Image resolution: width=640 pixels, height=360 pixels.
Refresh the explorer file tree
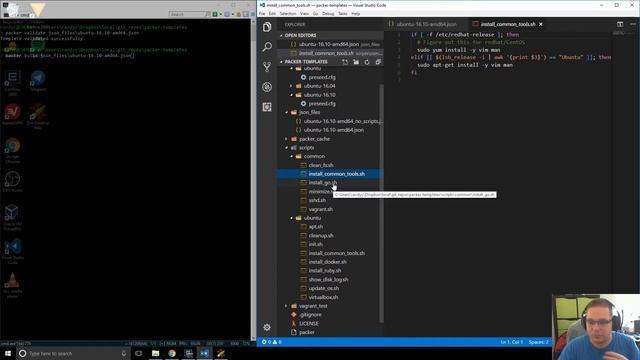pos(367,62)
